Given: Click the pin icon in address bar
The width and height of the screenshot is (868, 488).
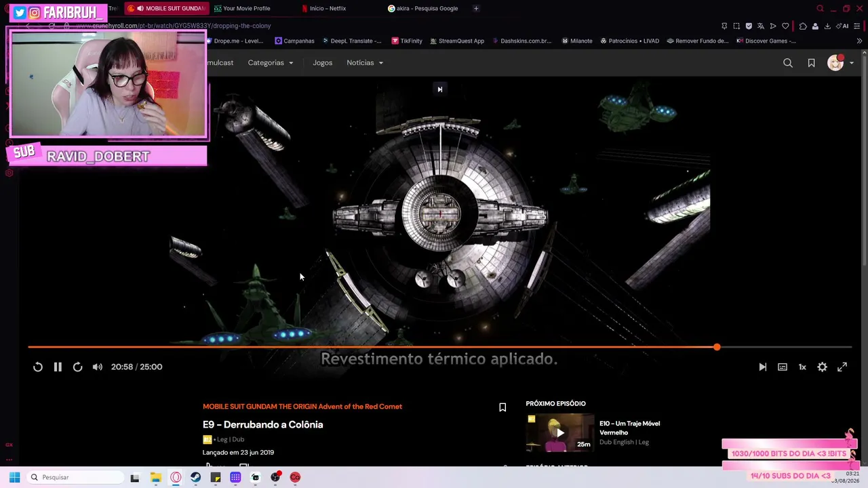Looking at the screenshot, I should click(x=724, y=26).
